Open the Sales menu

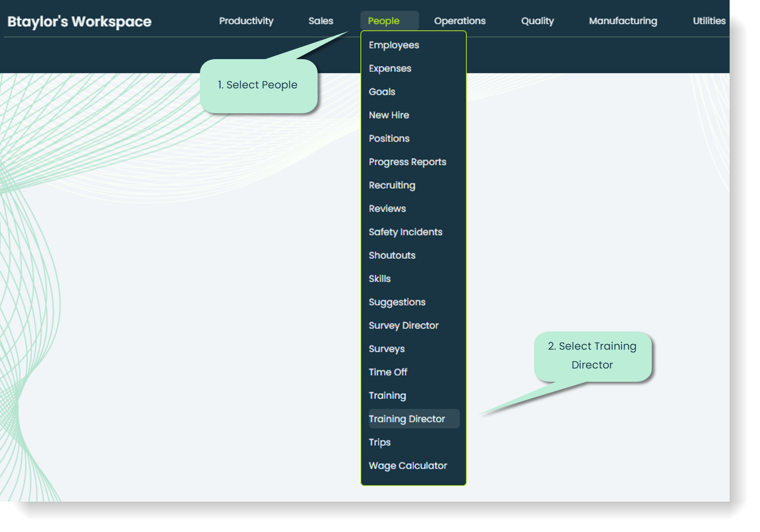coord(320,20)
